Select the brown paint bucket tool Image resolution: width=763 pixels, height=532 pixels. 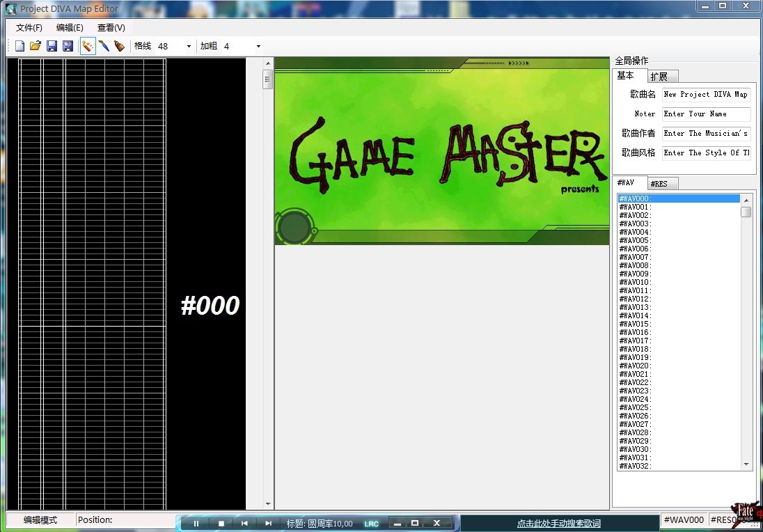click(x=119, y=46)
